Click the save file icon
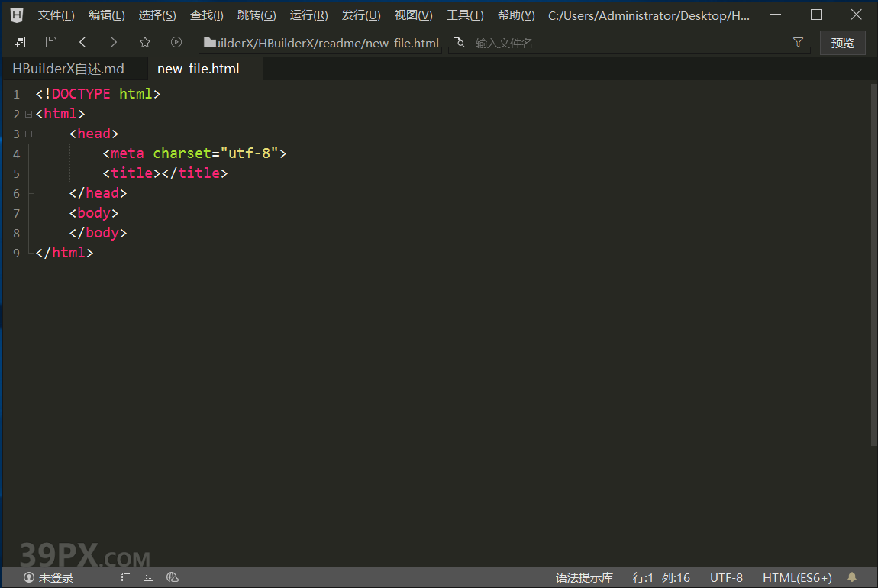Image resolution: width=878 pixels, height=588 pixels. point(51,43)
